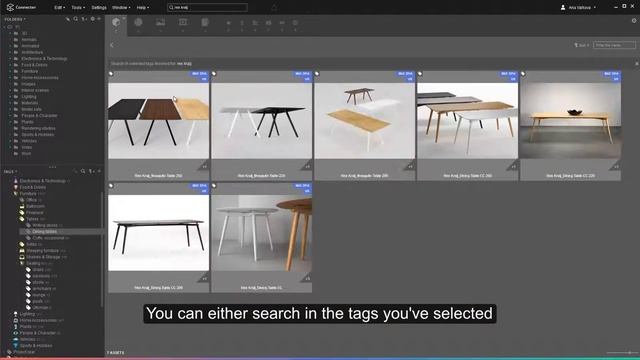This screenshot has height=360, width=640.
Task: Select the 3D models asset type cube icon
Action: (116, 22)
